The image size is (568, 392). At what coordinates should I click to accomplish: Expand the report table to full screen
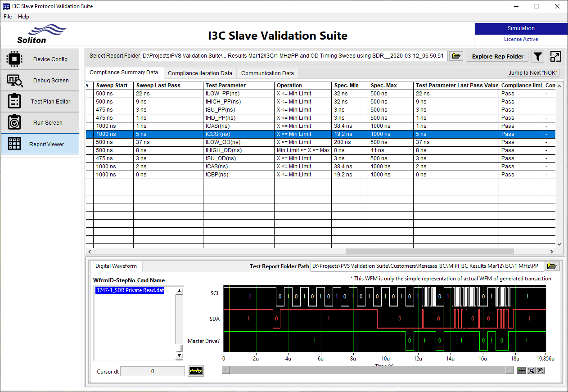click(555, 56)
